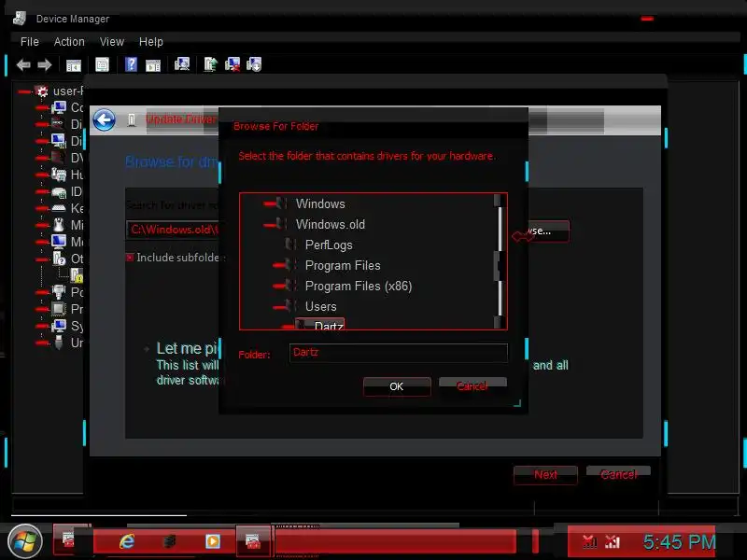Image resolution: width=747 pixels, height=560 pixels.
Task: Click the network signal tray icon
Action: (x=613, y=541)
